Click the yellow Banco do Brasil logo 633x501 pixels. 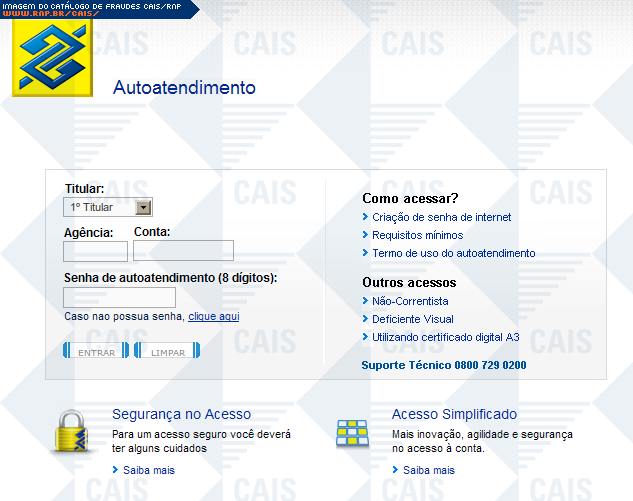[x=51, y=58]
